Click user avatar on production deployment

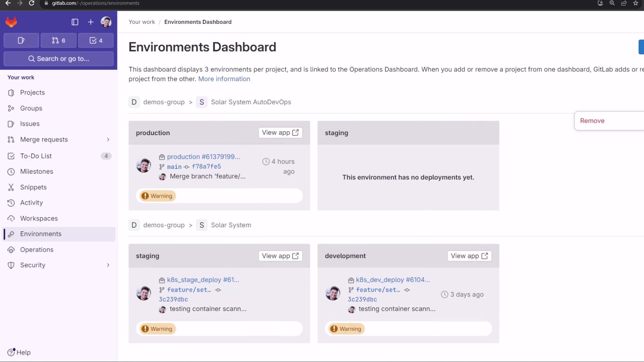click(144, 166)
